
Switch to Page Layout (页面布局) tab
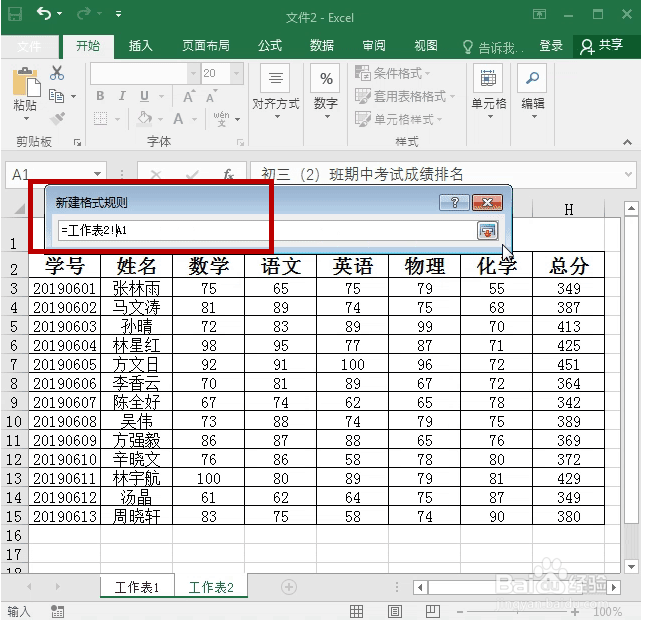point(206,46)
